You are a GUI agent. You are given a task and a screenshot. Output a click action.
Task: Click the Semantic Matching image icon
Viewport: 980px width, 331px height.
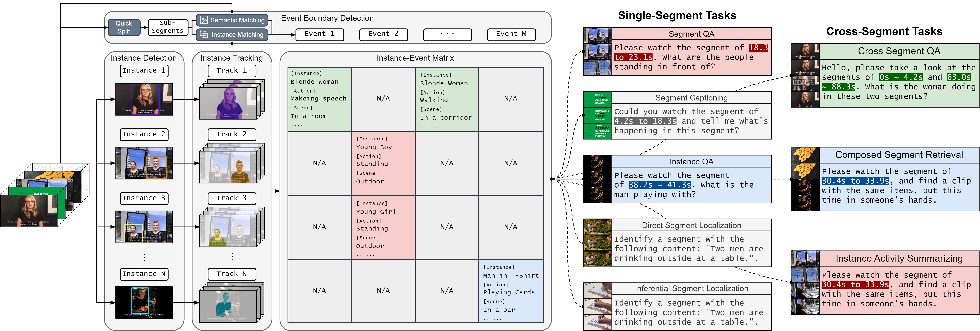[x=204, y=20]
